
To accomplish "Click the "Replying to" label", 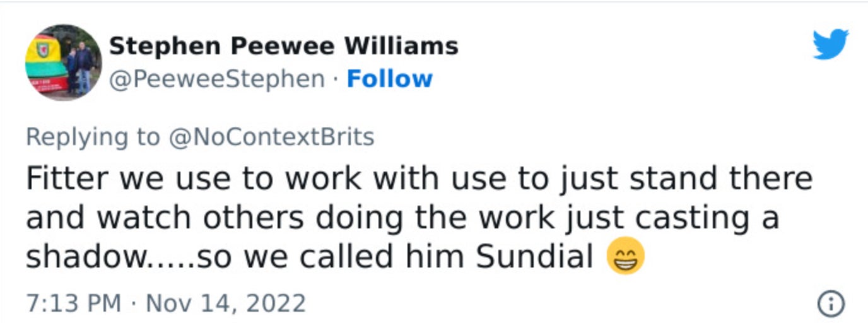I will (x=93, y=137).
